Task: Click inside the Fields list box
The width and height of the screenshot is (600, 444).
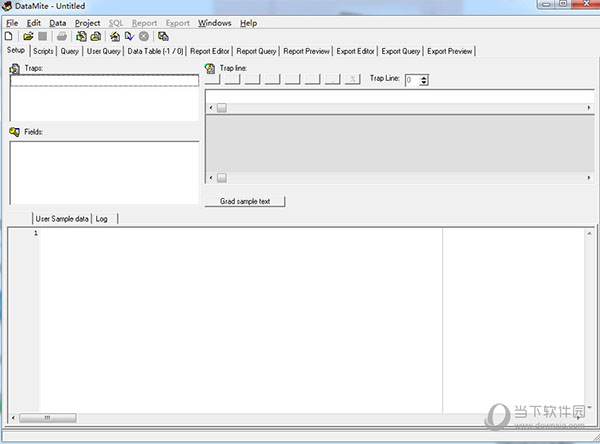Action: tap(104, 173)
